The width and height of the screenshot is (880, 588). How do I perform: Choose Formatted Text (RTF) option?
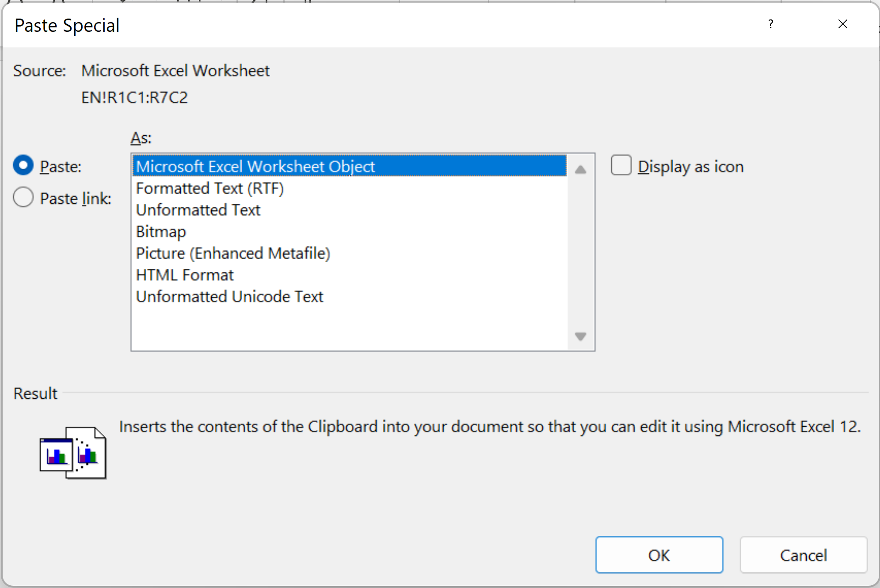pyautogui.click(x=349, y=188)
